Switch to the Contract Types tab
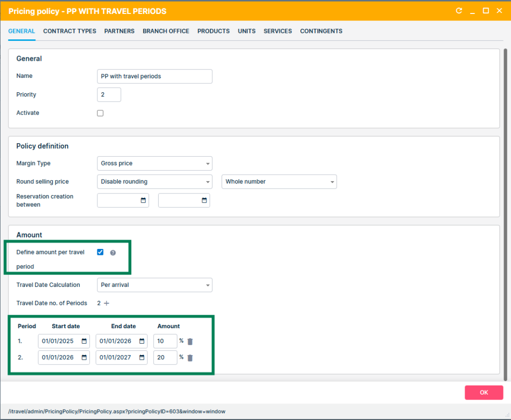Image resolution: width=511 pixels, height=420 pixels. point(69,31)
